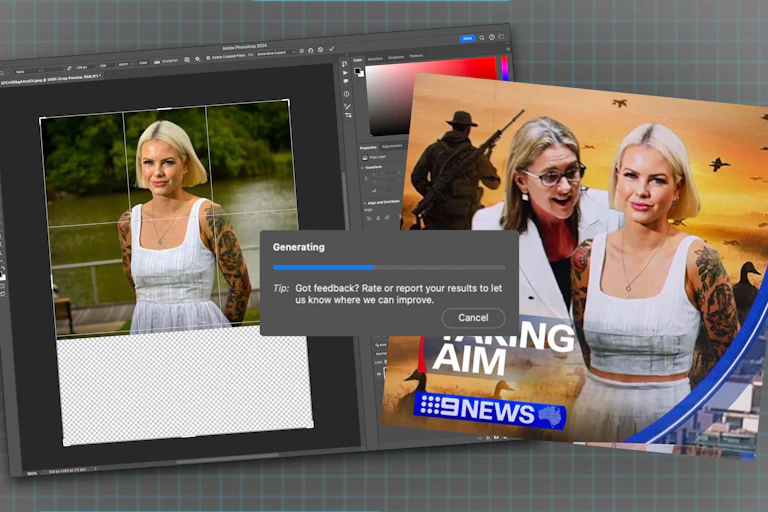Screen dimensions: 768x512
Task: Select the open JPEG document tab
Action: pos(51,78)
